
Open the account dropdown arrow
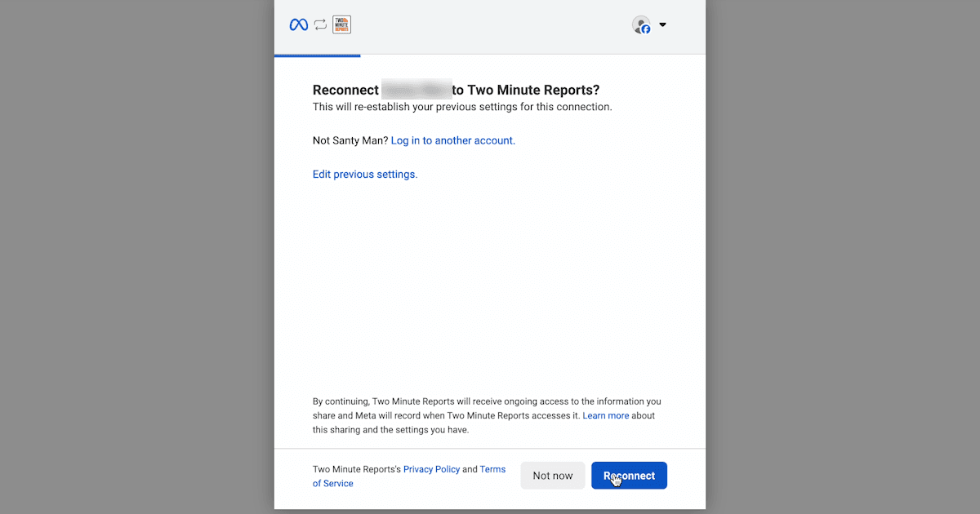662,24
